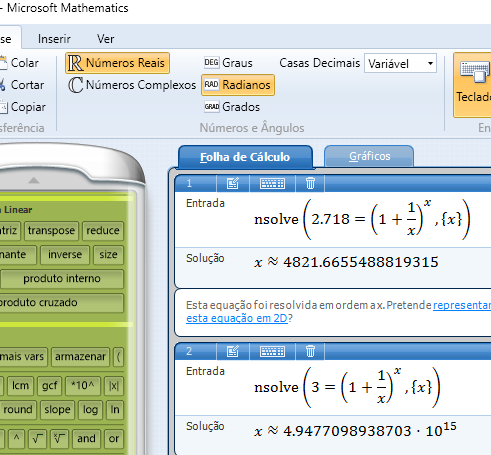The image size is (491, 455).
Task: Click the reduce key
Action: pos(103,231)
